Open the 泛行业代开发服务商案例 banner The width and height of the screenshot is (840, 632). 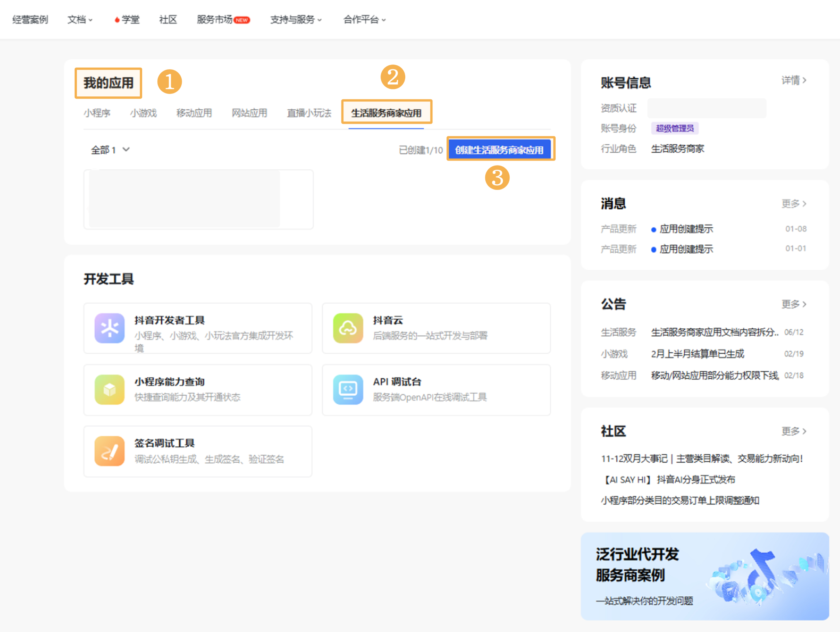[x=705, y=576]
